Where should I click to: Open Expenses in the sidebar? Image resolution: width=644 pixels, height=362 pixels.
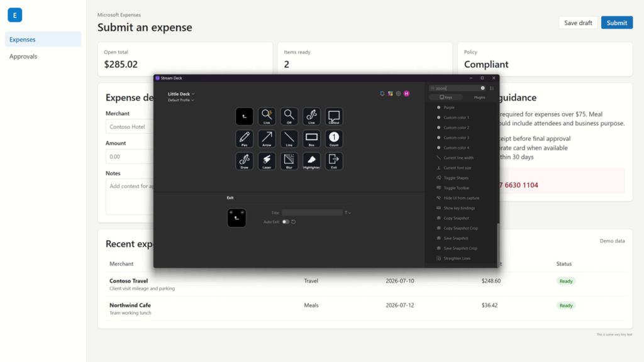click(43, 40)
